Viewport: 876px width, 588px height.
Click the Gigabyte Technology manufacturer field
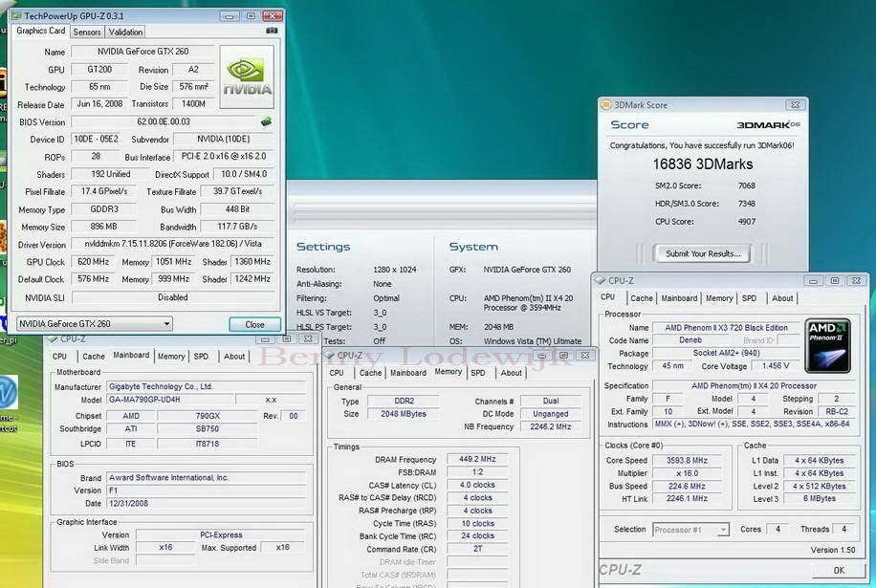pos(207,386)
